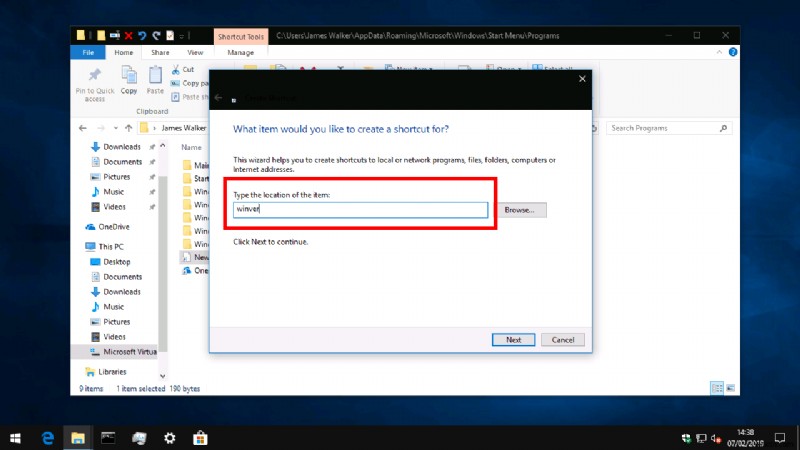Image resolution: width=800 pixels, height=450 pixels.
Task: Select the Cut command in ribbon
Action: pos(183,69)
